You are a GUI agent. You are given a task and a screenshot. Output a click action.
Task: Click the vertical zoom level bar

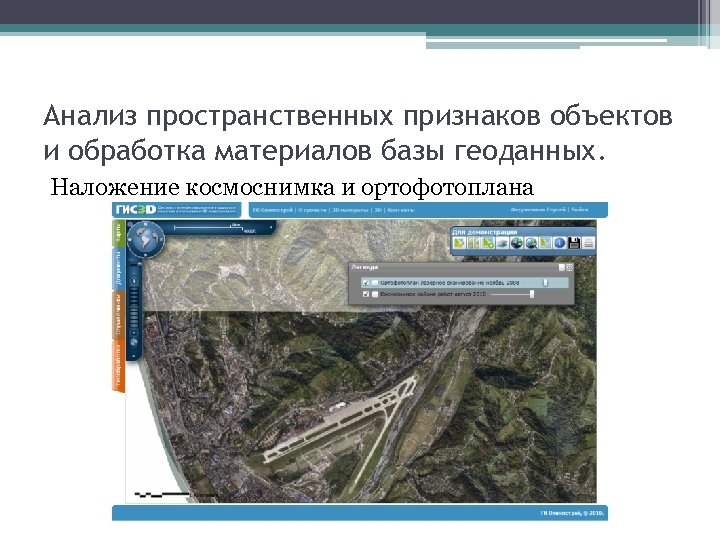point(134,307)
